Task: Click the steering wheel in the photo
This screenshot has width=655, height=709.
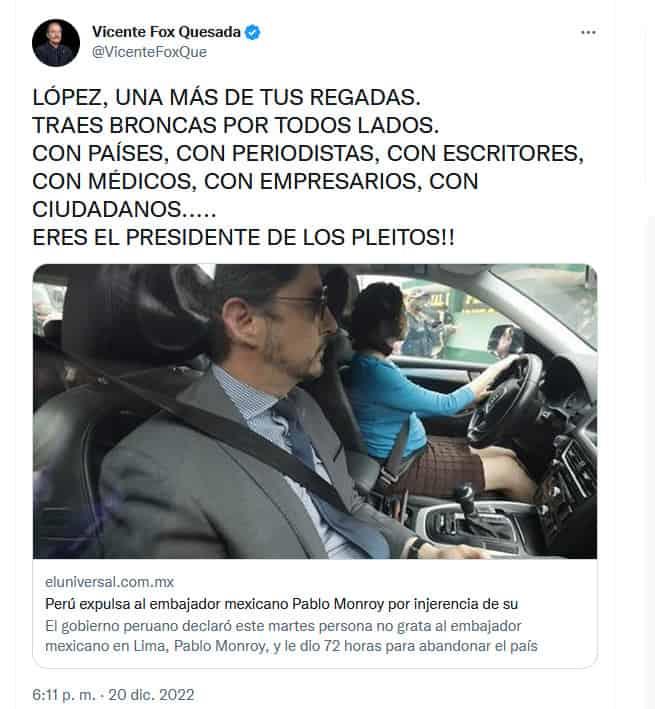Action: coord(504,400)
